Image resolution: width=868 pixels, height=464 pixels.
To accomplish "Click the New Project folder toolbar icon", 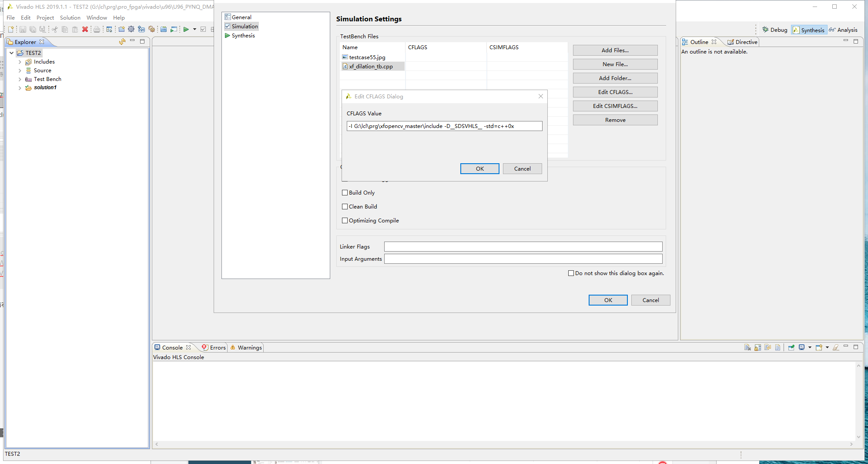I will pyautogui.click(x=121, y=29).
